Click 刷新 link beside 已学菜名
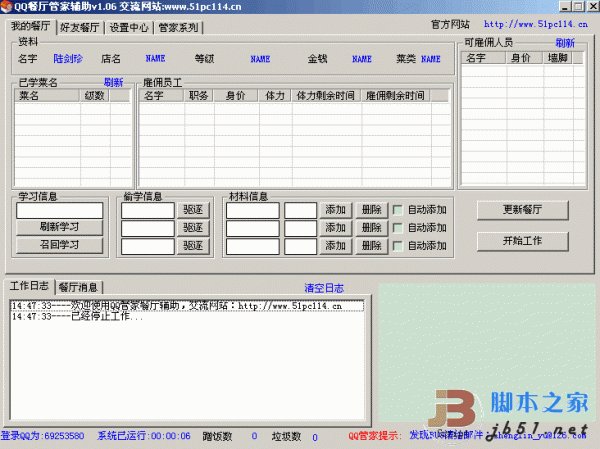The image size is (600, 449). 113,82
